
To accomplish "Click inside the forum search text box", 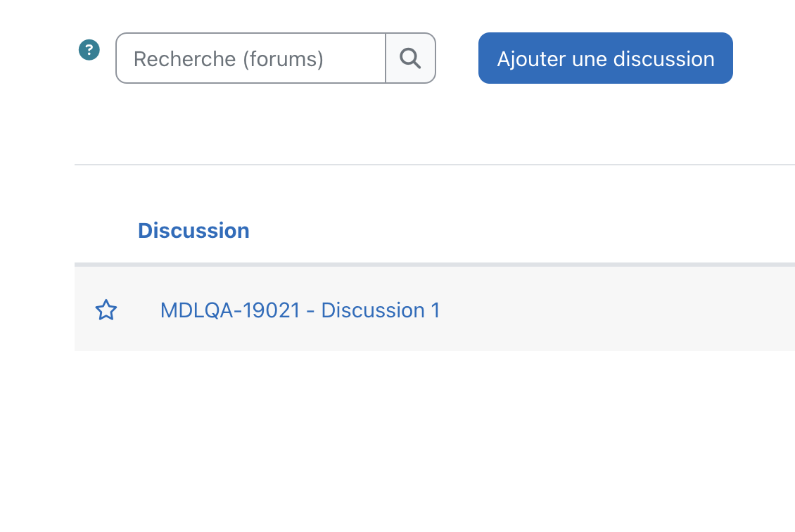I will [250, 58].
